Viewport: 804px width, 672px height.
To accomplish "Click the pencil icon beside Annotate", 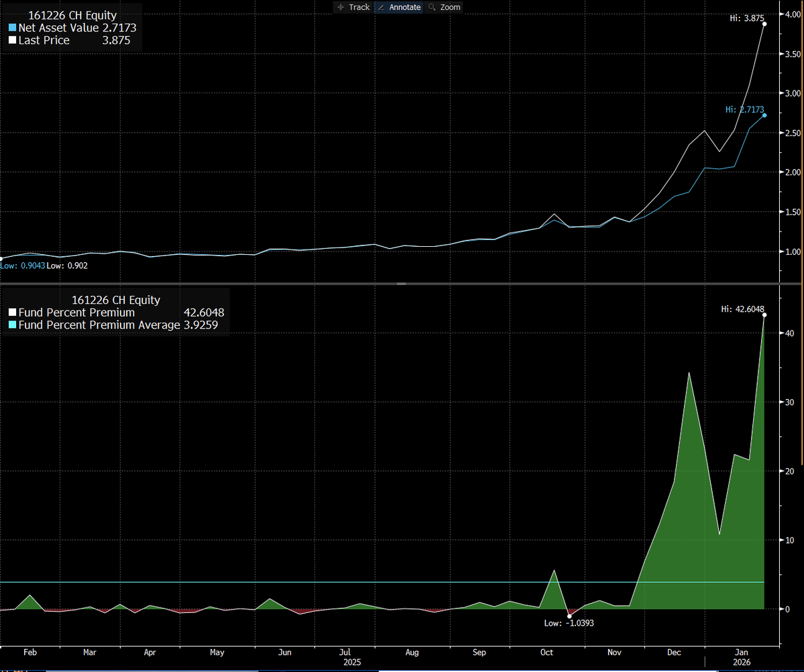I will [x=381, y=7].
